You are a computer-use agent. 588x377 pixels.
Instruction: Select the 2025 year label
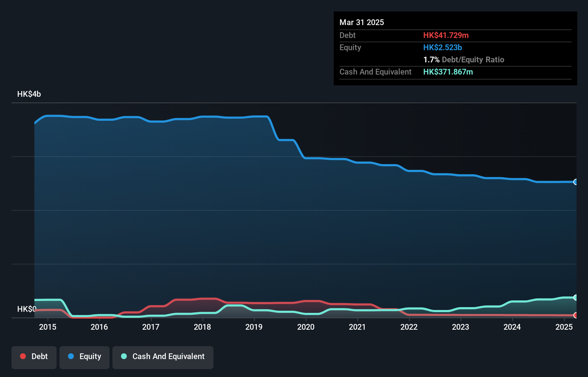564,327
